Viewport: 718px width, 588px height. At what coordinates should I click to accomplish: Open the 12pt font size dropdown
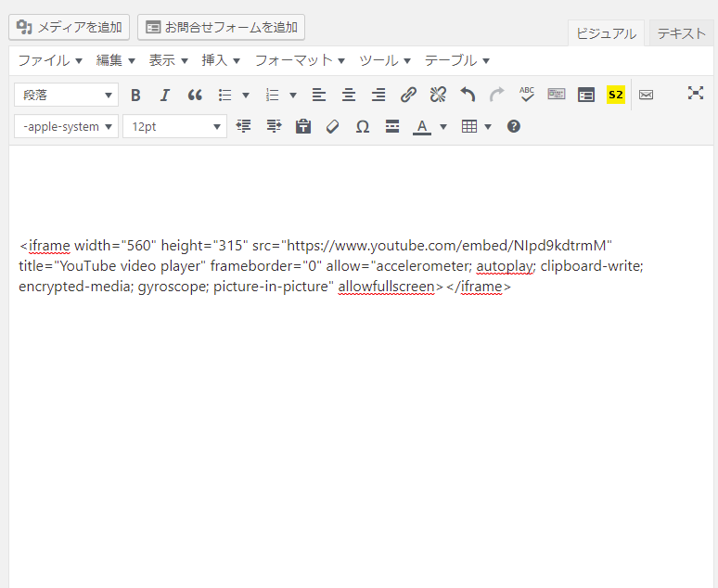tap(175, 126)
